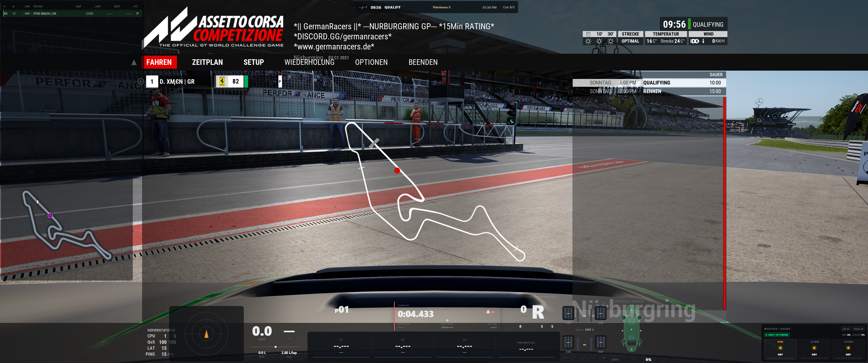Click the 10-minute forecast sun icon
868x363 pixels.
(599, 41)
